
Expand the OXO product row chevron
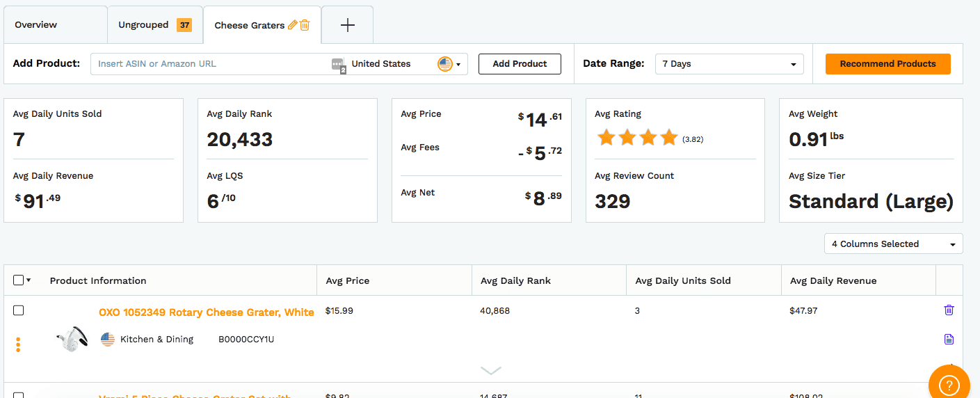(491, 371)
